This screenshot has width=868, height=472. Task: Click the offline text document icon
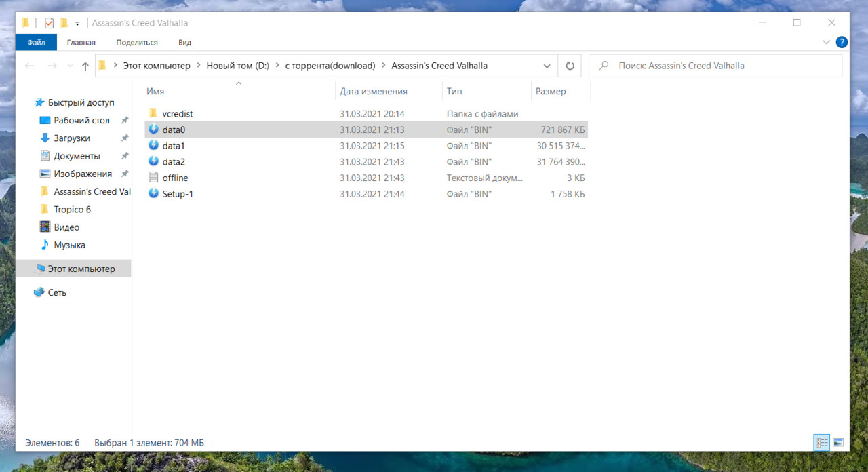(153, 178)
